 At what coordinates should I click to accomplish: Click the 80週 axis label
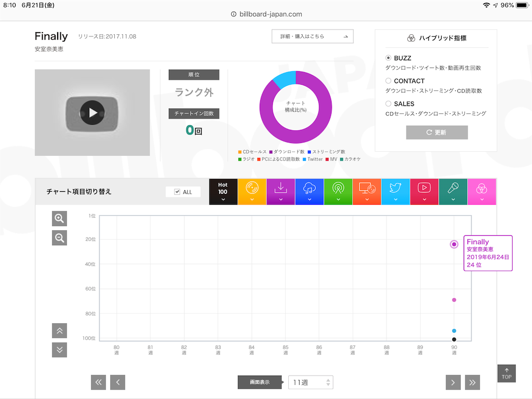point(116,350)
